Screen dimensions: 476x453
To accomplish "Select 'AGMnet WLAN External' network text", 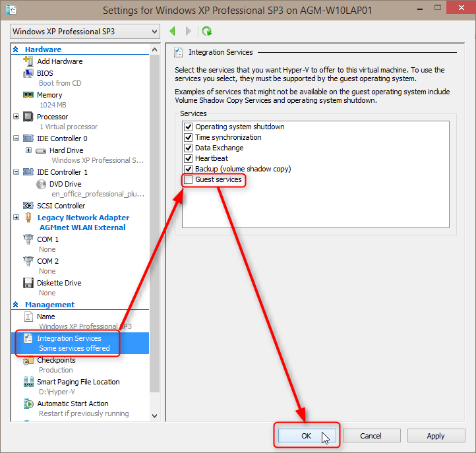I will pyautogui.click(x=82, y=227).
